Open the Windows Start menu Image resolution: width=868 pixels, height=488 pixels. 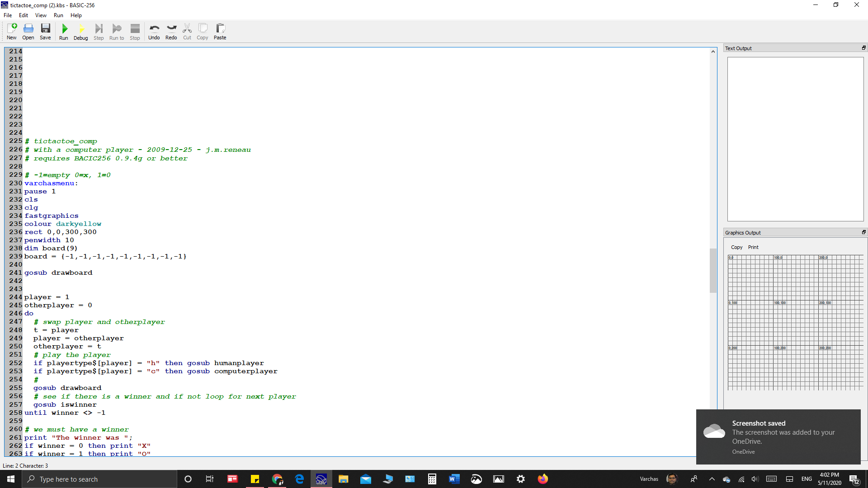pos(11,479)
